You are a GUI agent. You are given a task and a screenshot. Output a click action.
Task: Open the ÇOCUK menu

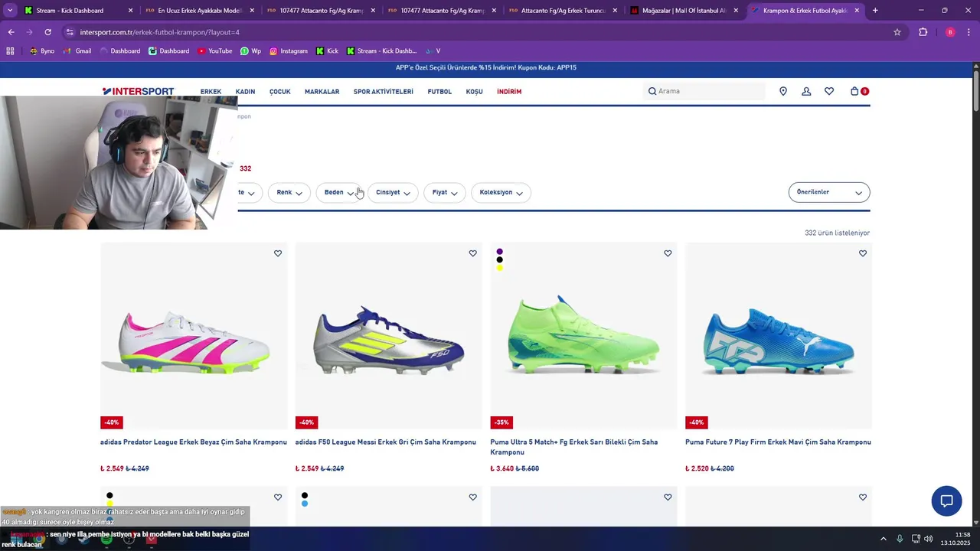point(280,92)
